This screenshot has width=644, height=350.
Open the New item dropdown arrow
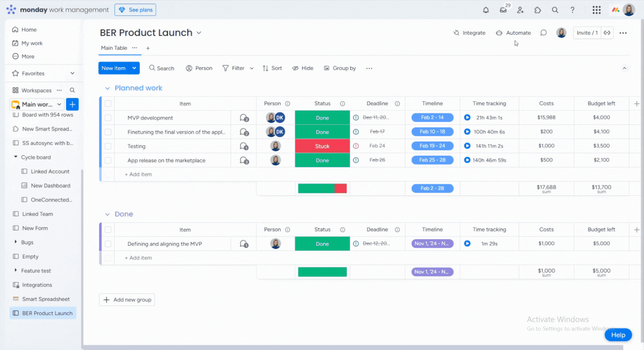pos(134,68)
